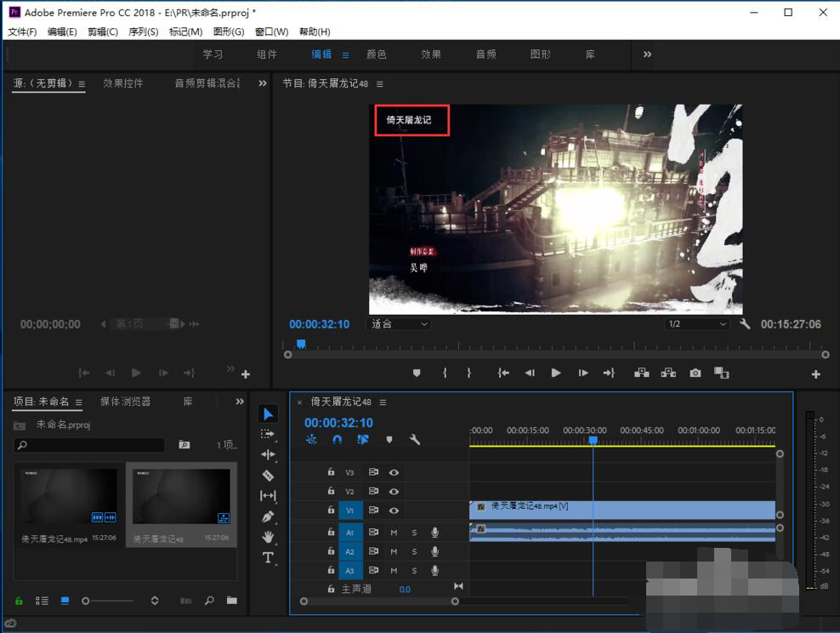
Task: Open the Program monitor panel menu
Action: click(x=380, y=83)
